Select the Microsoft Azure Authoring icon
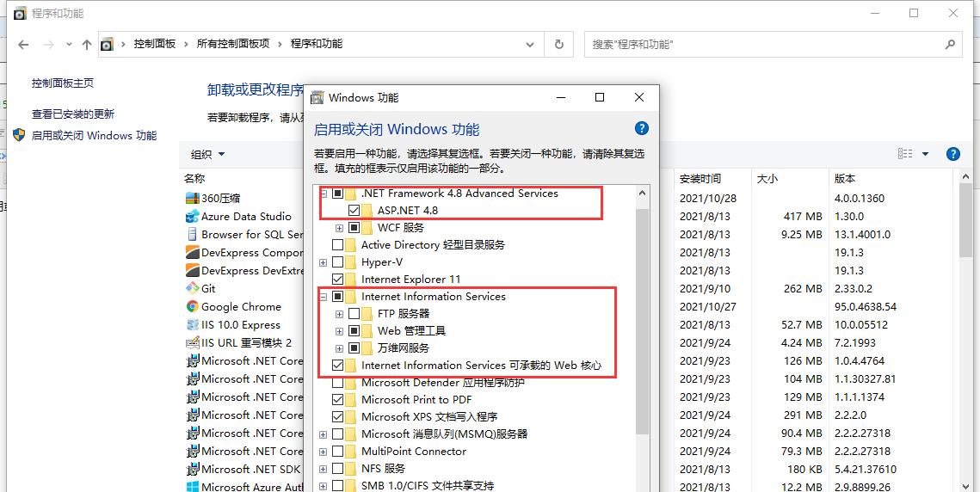The image size is (980, 492). point(193,486)
